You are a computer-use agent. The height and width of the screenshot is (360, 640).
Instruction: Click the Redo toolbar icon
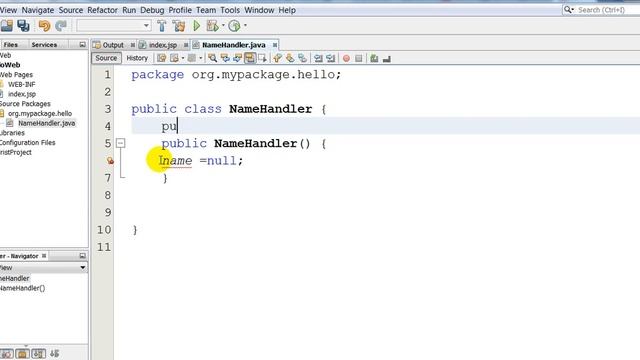point(61,26)
